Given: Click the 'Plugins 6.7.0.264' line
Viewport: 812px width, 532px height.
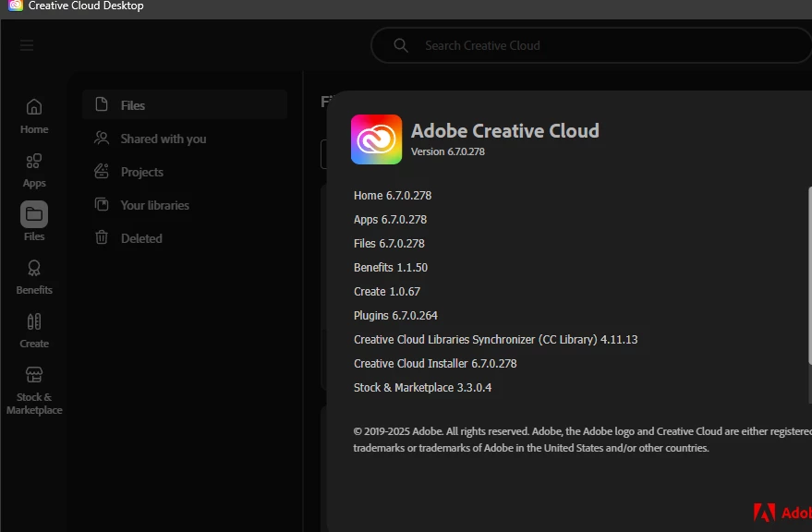Looking at the screenshot, I should [x=395, y=316].
